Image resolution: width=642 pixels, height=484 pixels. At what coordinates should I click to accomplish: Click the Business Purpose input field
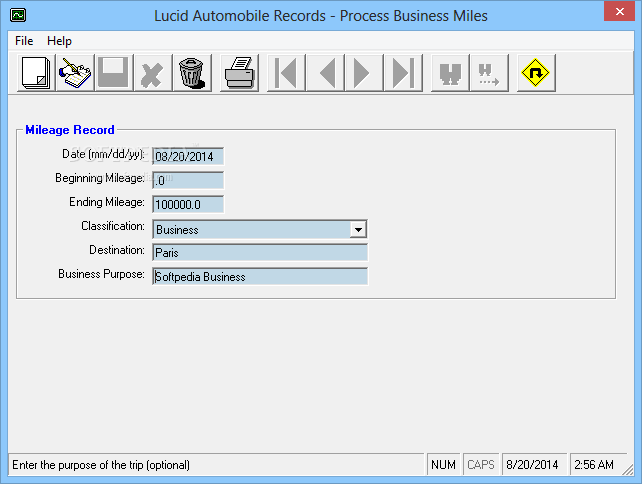pyautogui.click(x=260, y=276)
